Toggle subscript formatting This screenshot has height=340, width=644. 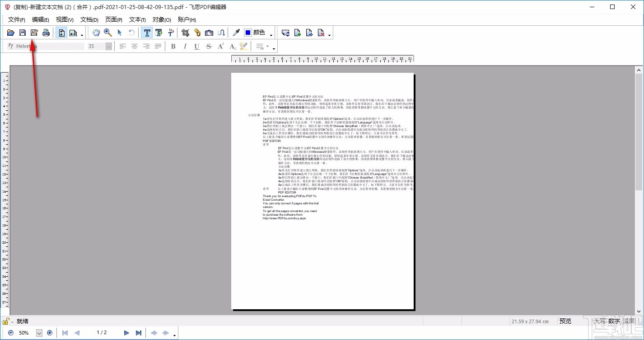[232, 46]
